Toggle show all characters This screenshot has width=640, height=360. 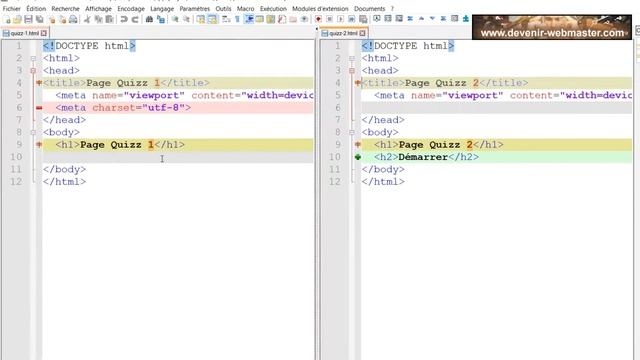point(237,19)
